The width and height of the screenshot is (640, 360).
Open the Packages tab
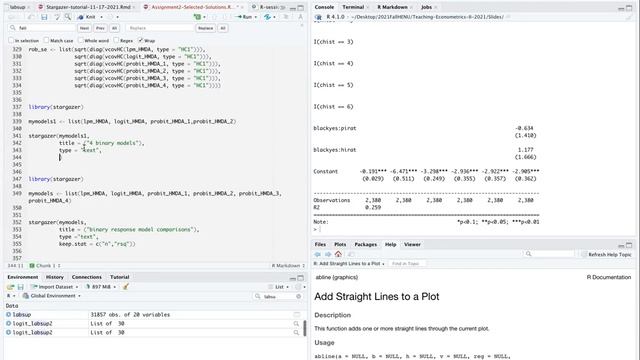point(365,244)
